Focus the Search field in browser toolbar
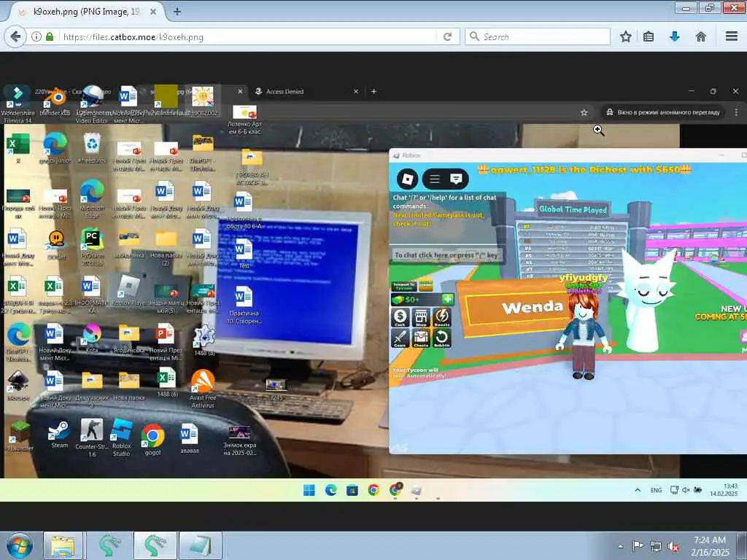This screenshot has height=560, width=747. pyautogui.click(x=538, y=36)
